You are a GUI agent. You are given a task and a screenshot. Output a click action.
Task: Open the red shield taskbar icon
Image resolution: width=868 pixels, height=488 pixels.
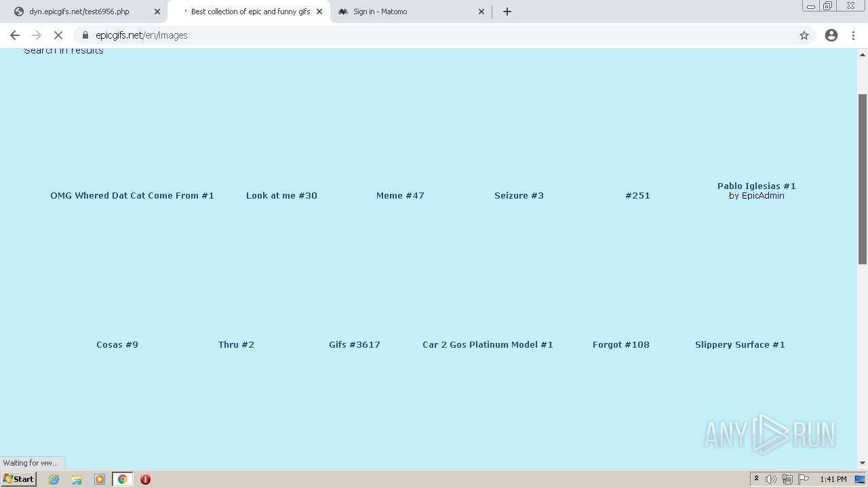(145, 479)
